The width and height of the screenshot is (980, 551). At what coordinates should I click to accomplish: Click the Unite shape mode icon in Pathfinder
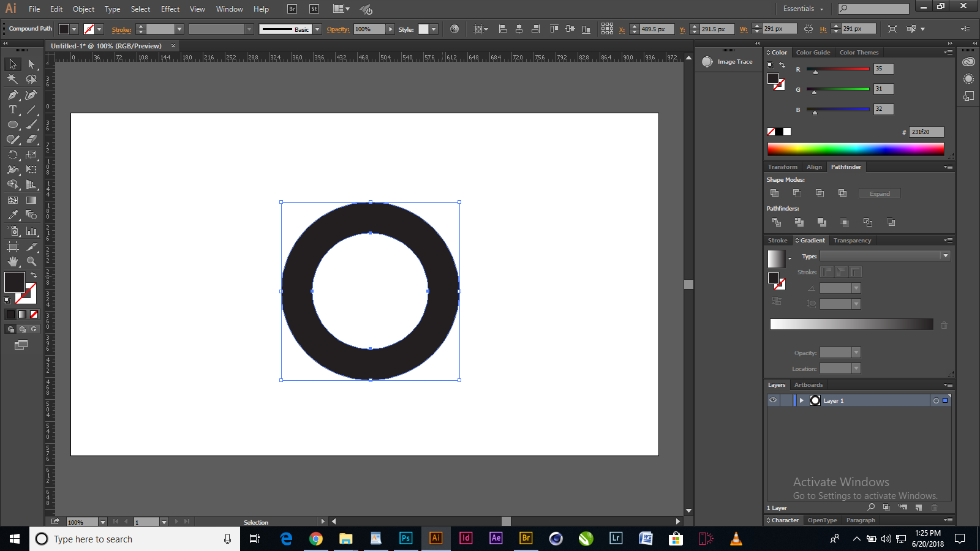tap(774, 193)
